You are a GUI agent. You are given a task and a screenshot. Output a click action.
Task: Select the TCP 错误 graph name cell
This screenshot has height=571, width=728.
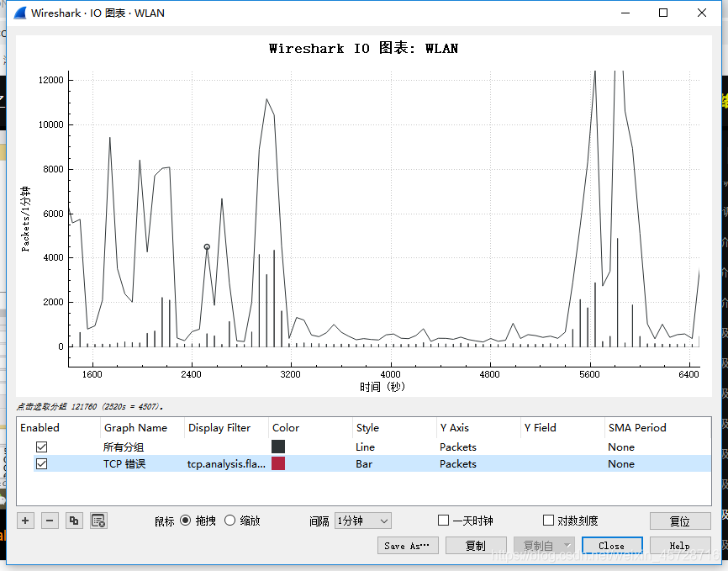124,463
